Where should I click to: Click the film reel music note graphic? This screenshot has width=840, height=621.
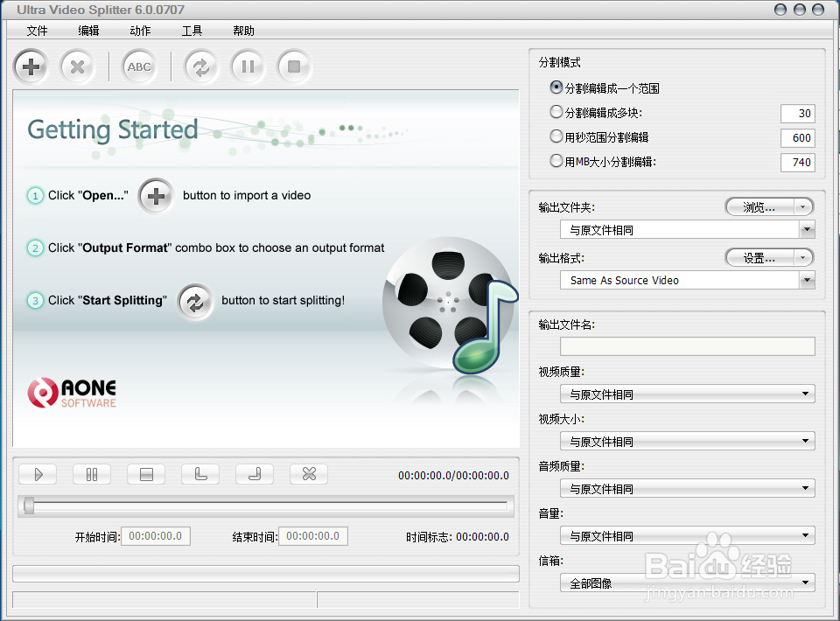pos(450,305)
